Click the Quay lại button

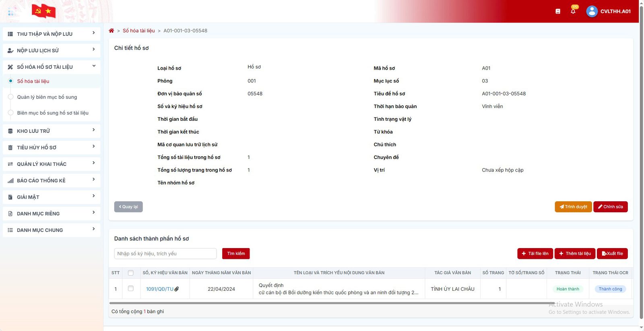[x=128, y=207]
